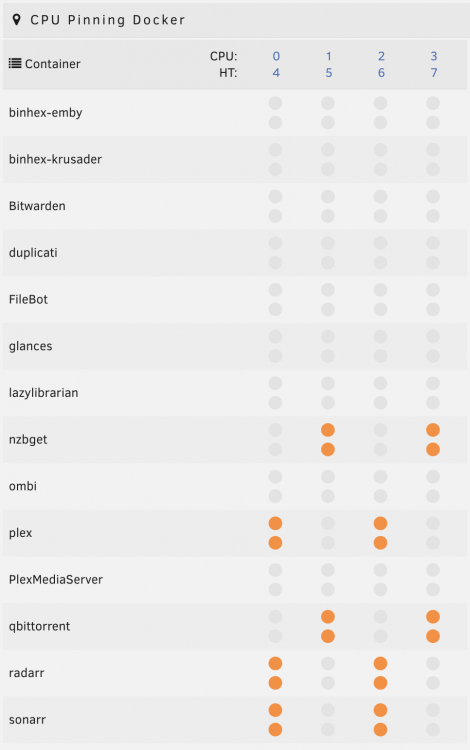Screen dimensions: 470x750
Task: Enable CPU 1 for Bitwarden
Action: click(328, 196)
